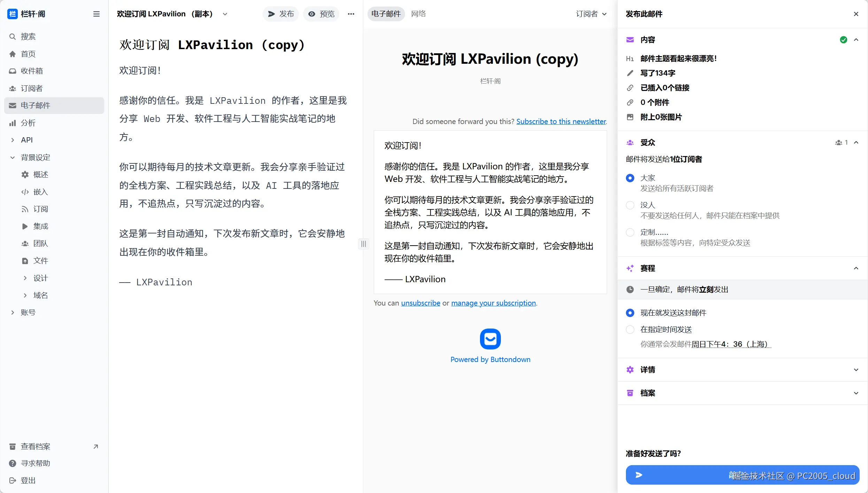Click the Buttondown logo in preview
This screenshot has width=868, height=493.
tap(490, 339)
